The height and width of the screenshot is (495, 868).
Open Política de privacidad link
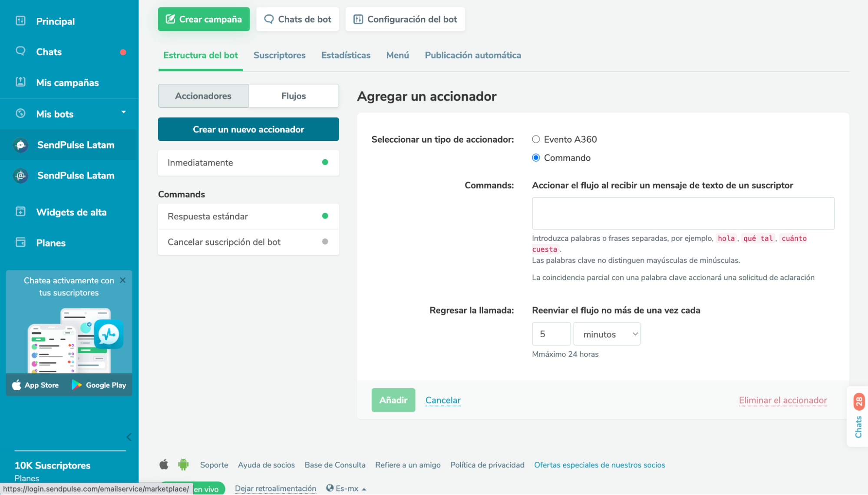(x=487, y=465)
